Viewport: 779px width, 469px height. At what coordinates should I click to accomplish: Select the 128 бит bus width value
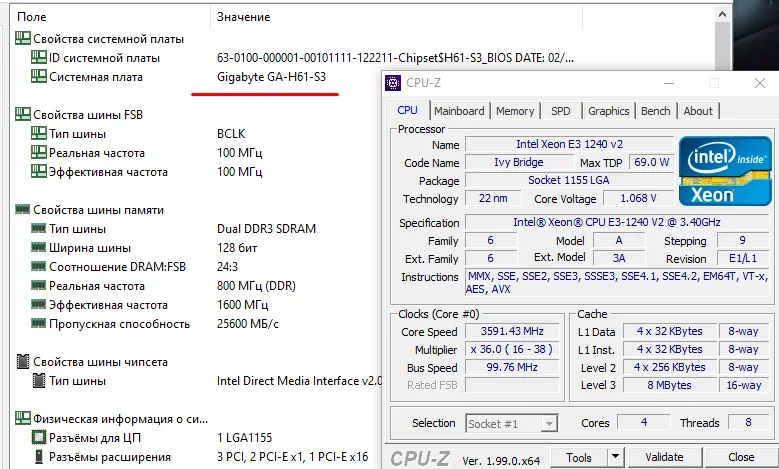click(x=237, y=247)
